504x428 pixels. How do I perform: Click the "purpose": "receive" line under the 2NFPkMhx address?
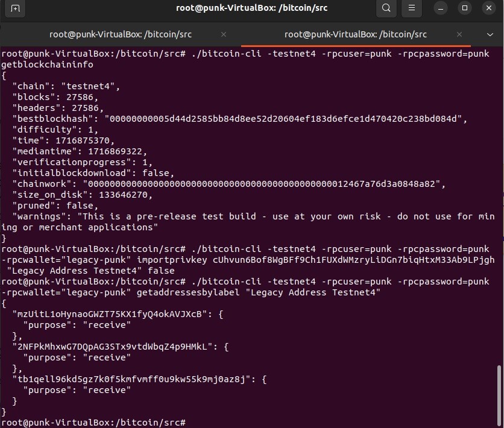coord(77,357)
